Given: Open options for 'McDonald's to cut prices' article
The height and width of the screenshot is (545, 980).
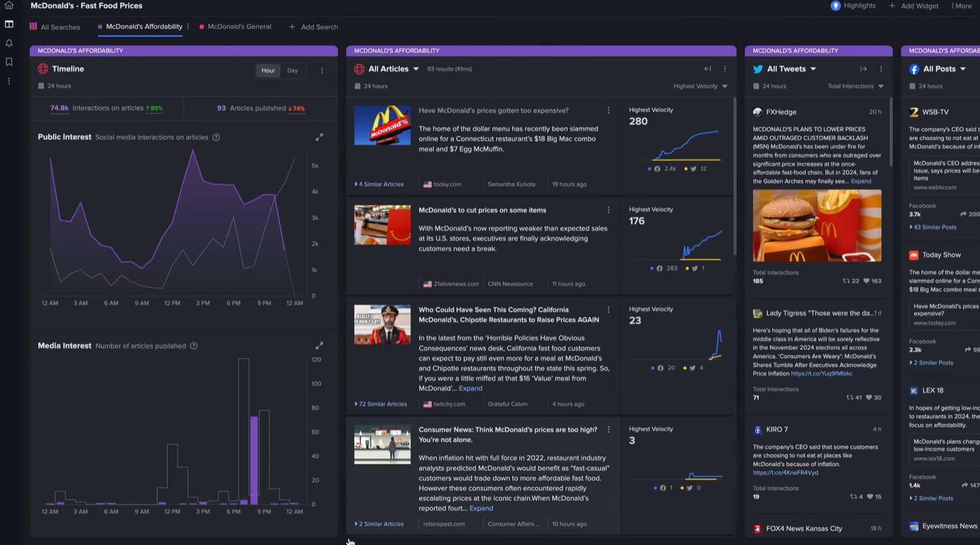Looking at the screenshot, I should pyautogui.click(x=608, y=210).
